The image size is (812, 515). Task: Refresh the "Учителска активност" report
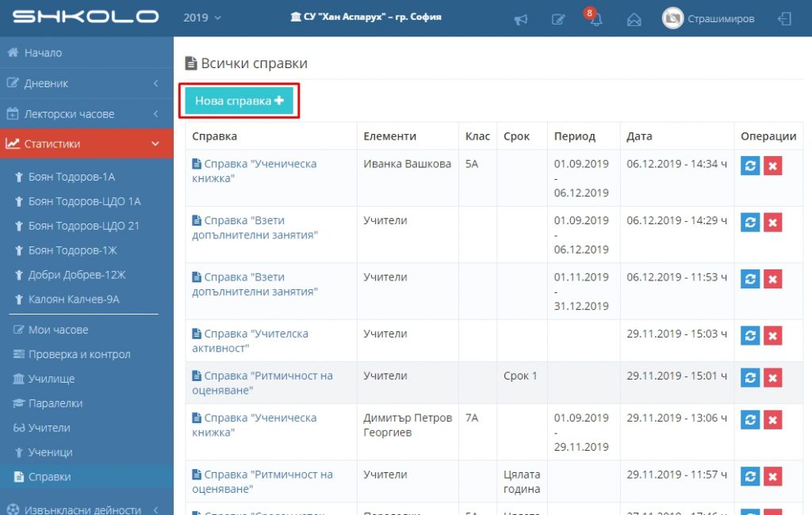(x=750, y=335)
